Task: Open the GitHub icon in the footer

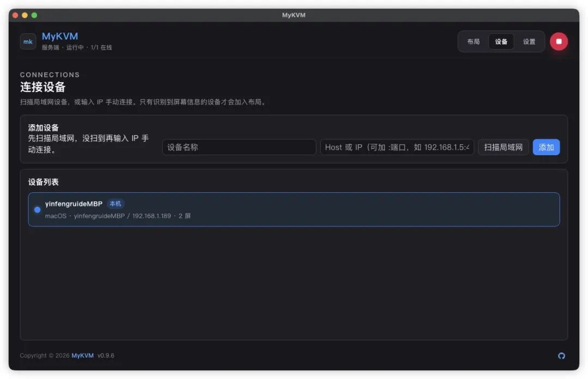Action: [x=561, y=356]
